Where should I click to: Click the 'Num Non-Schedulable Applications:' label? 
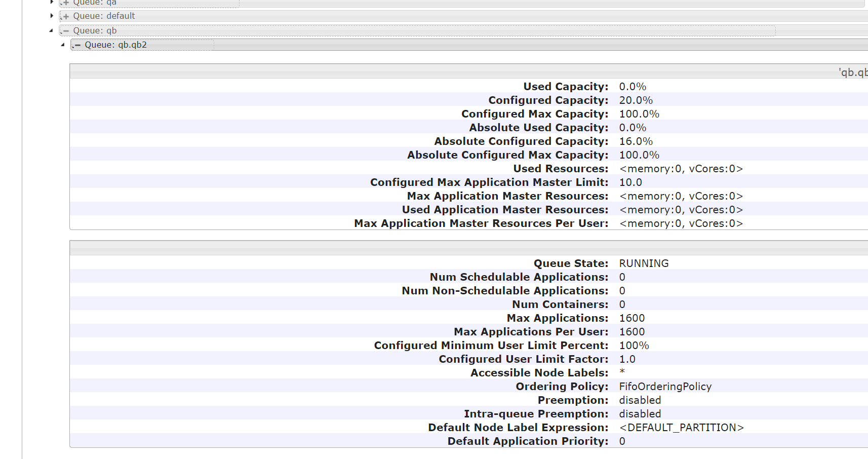(x=505, y=291)
